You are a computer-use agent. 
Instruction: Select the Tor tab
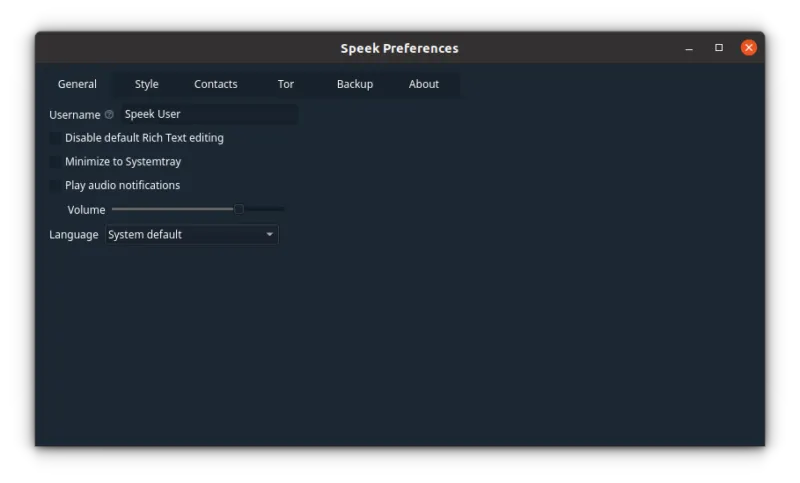(286, 84)
